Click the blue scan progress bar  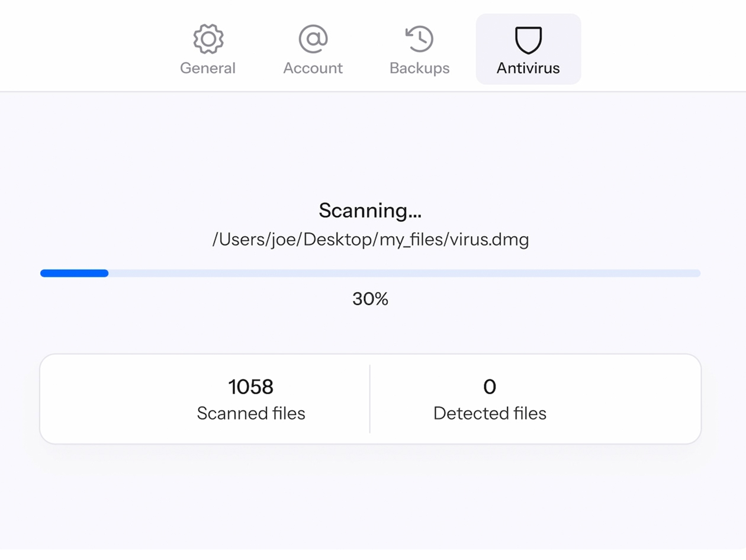tap(74, 273)
